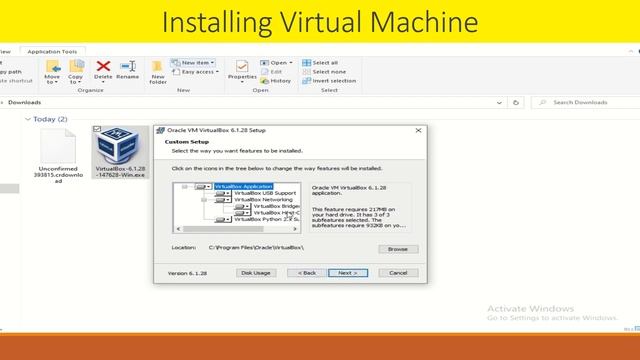The width and height of the screenshot is (640, 360).
Task: Select the Unconfirmed 393815.crdownload file
Action: [58, 155]
